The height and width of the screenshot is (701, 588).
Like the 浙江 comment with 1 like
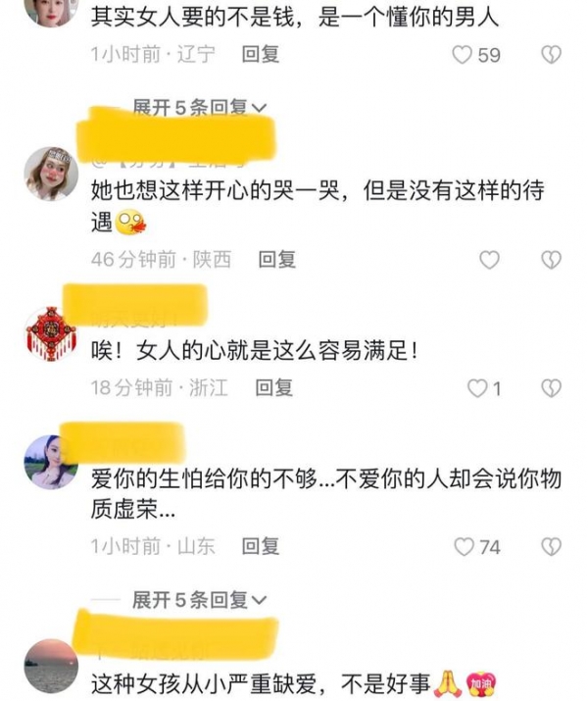tap(476, 388)
